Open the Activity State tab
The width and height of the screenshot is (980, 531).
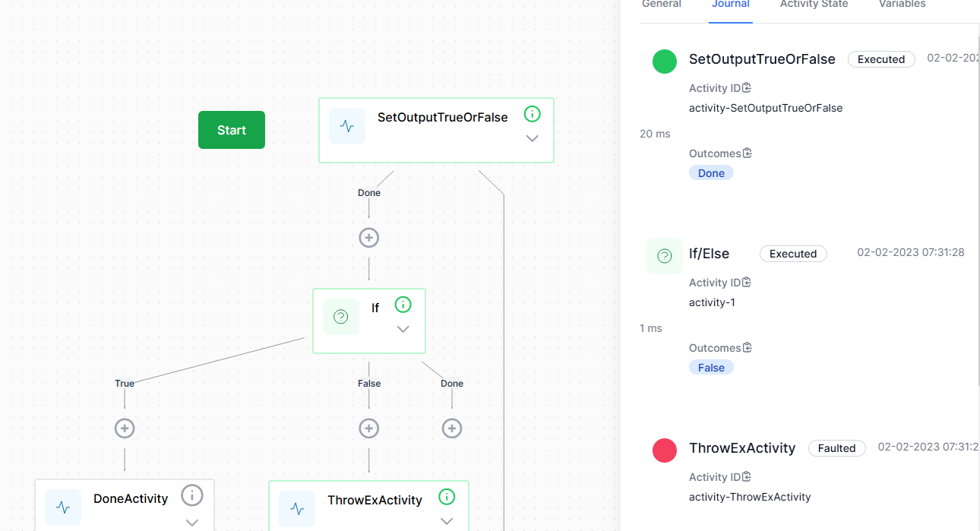point(814,5)
